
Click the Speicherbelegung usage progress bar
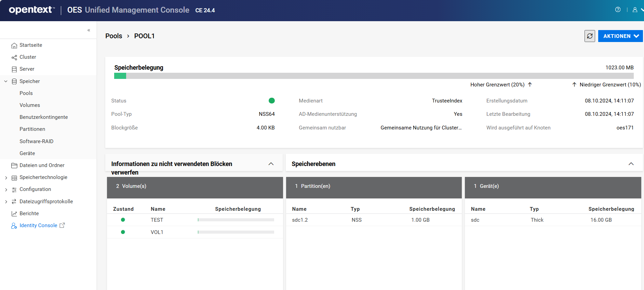(x=374, y=76)
